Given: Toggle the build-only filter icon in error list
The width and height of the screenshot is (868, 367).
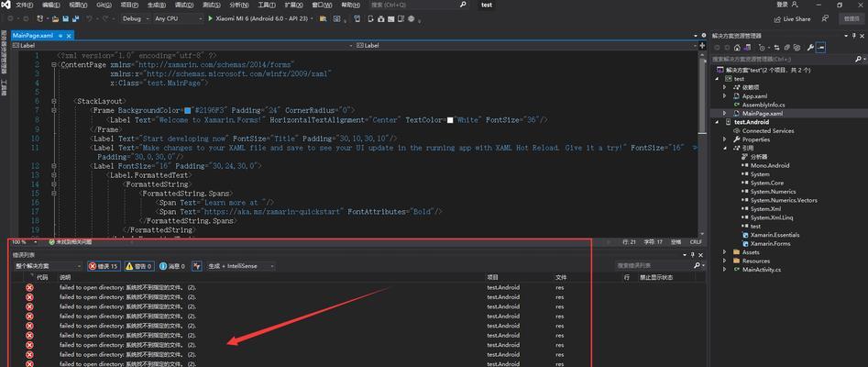Looking at the screenshot, I should click(196, 266).
